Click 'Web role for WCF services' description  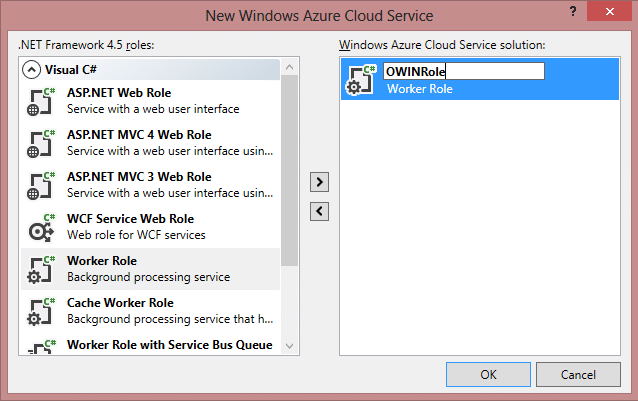click(136, 235)
